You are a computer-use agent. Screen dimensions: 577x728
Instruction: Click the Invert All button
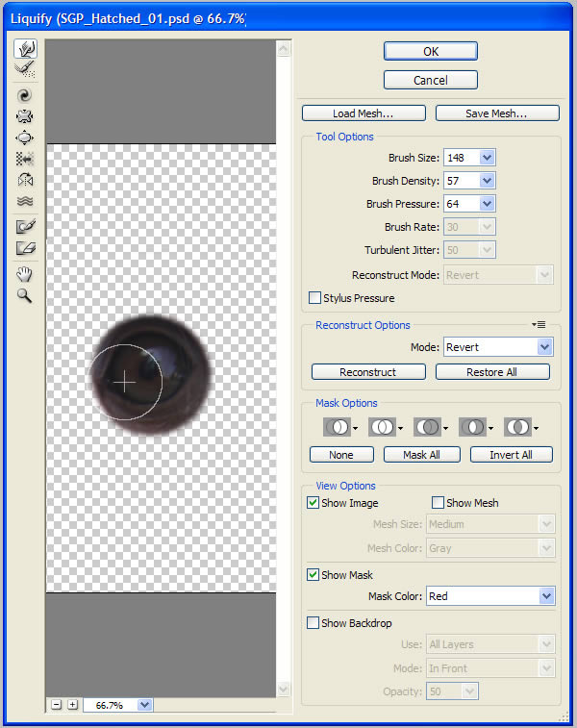point(511,455)
